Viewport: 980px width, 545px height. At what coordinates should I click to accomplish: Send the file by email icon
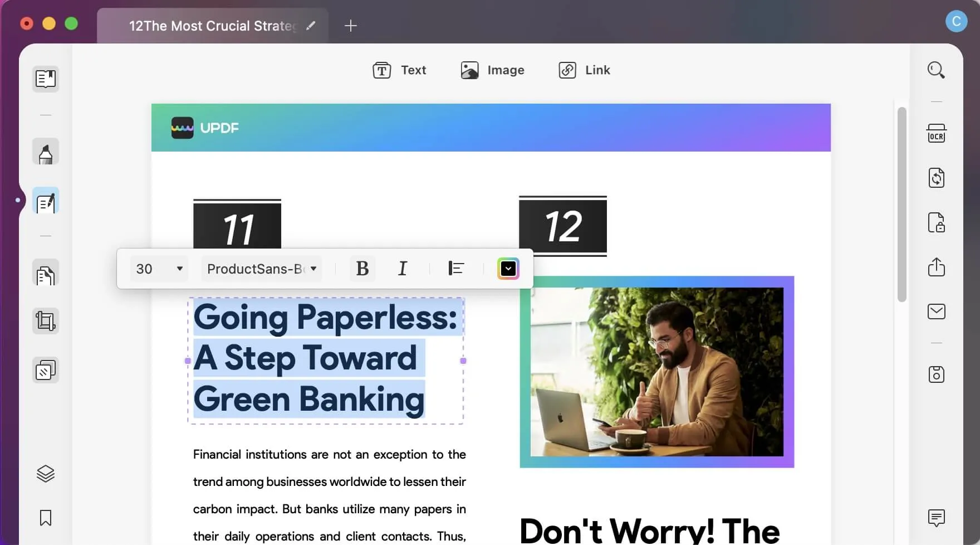click(936, 312)
